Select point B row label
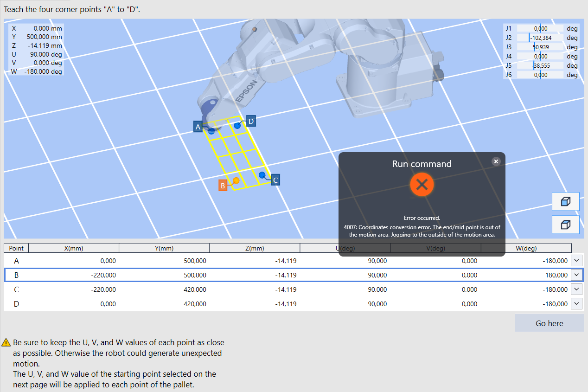This screenshot has height=392, width=588. pyautogui.click(x=16, y=275)
